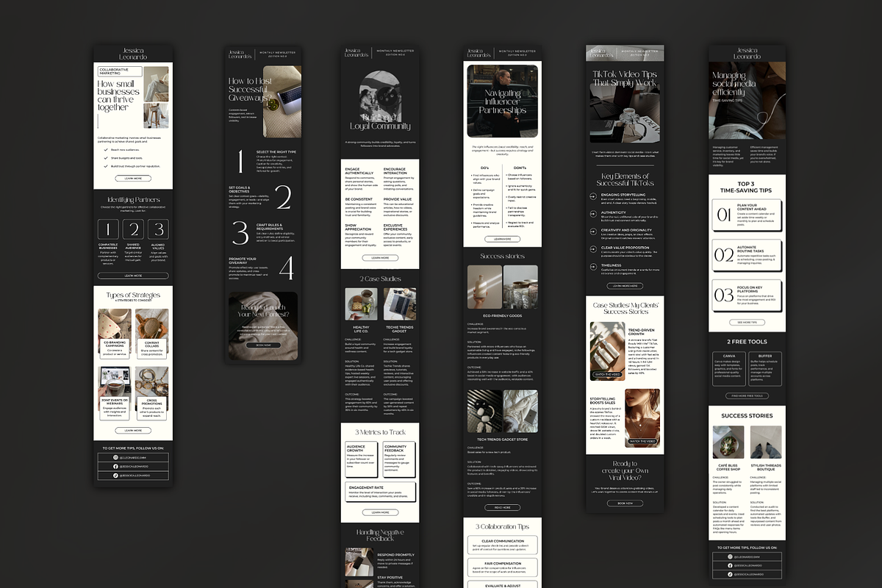Click the Engagement Rate metric card
This screenshot has width=882, height=588.
(x=380, y=491)
